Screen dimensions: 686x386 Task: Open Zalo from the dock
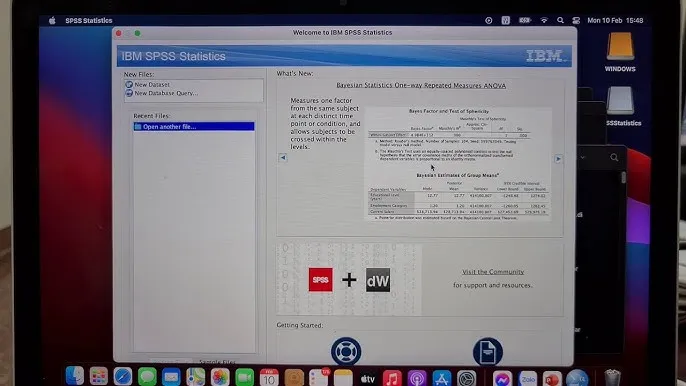528,378
